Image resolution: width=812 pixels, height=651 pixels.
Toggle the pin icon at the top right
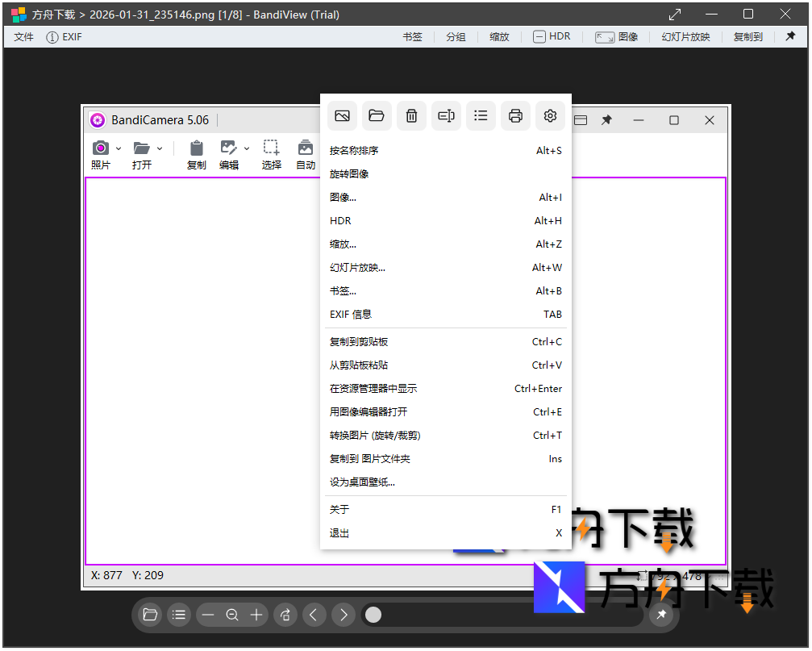(x=790, y=36)
